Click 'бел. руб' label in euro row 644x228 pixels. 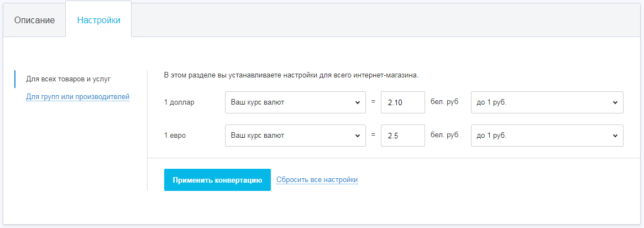coord(444,135)
